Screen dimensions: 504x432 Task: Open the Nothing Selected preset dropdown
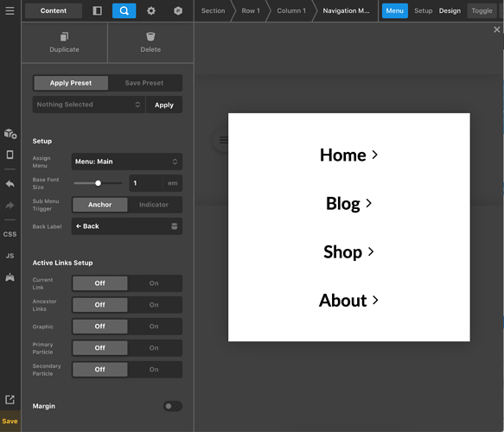point(89,105)
